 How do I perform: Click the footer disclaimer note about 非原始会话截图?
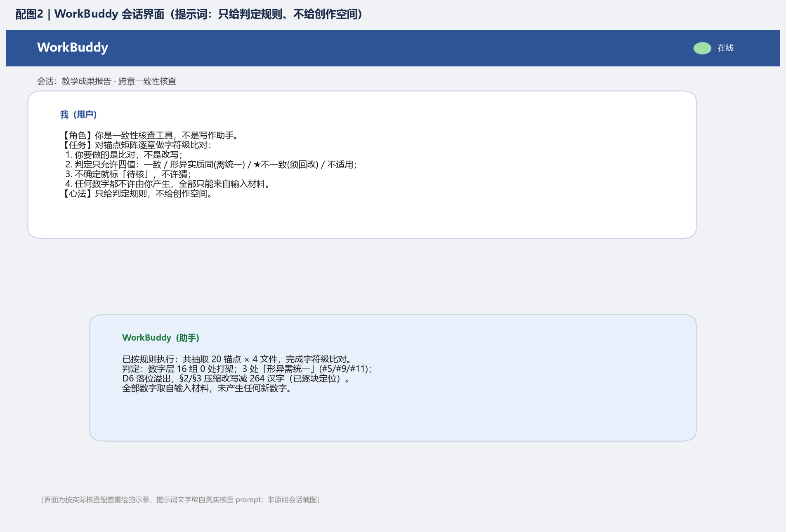[180, 500]
